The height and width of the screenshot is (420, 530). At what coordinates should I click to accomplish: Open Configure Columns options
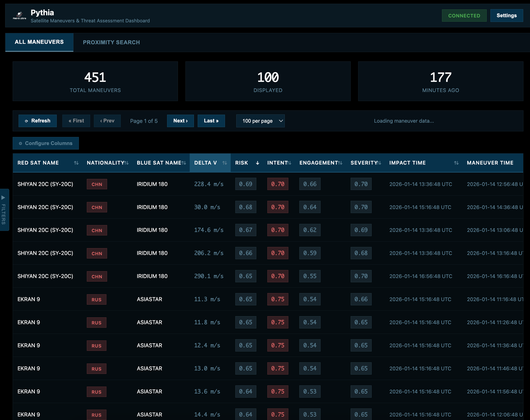45,143
